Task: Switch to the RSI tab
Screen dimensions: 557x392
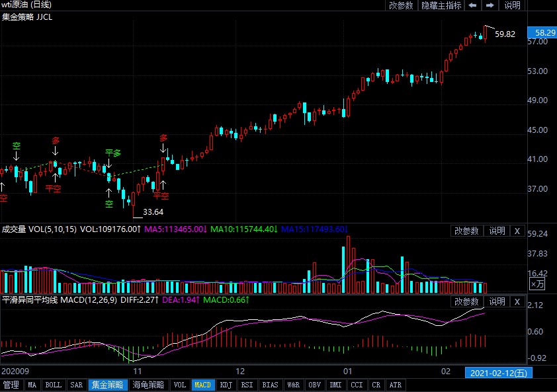Action: click(x=247, y=385)
